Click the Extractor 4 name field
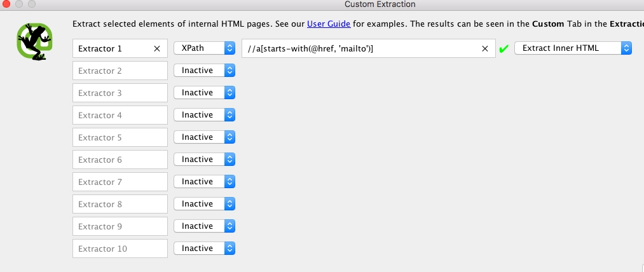644x272 pixels. (120, 115)
